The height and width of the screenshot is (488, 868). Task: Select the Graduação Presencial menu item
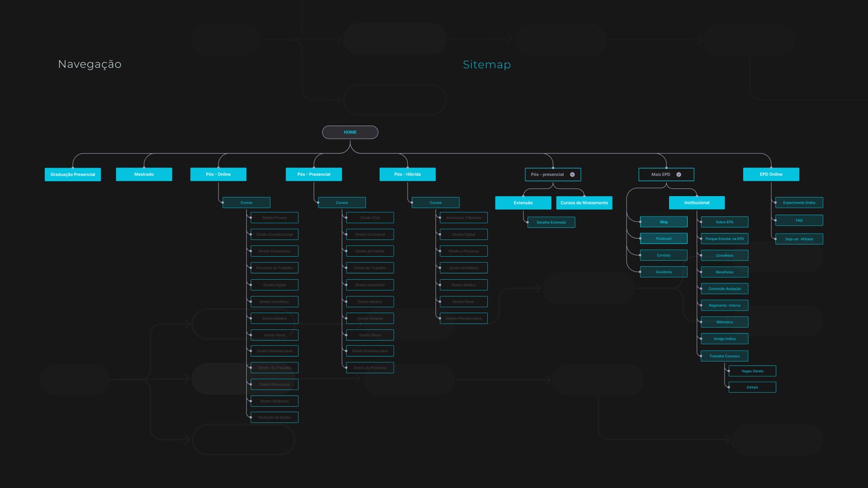(73, 175)
